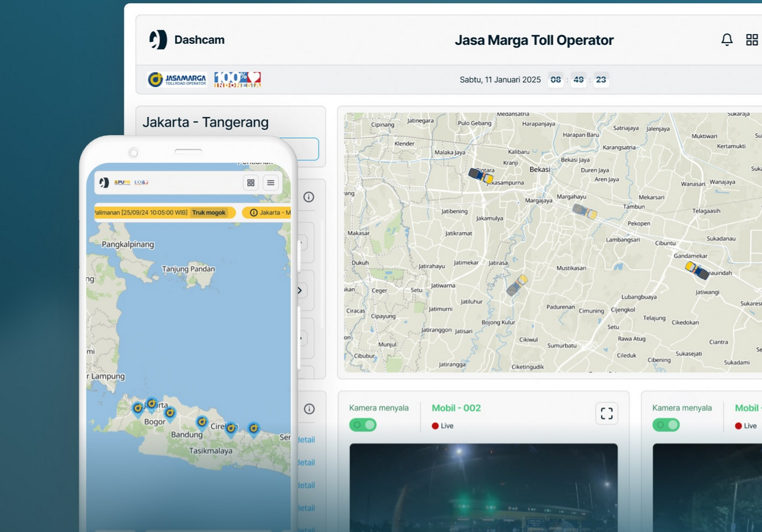This screenshot has width=762, height=532.
Task: Expand Mobil - 002 camera to fullscreen
Action: pyautogui.click(x=607, y=413)
